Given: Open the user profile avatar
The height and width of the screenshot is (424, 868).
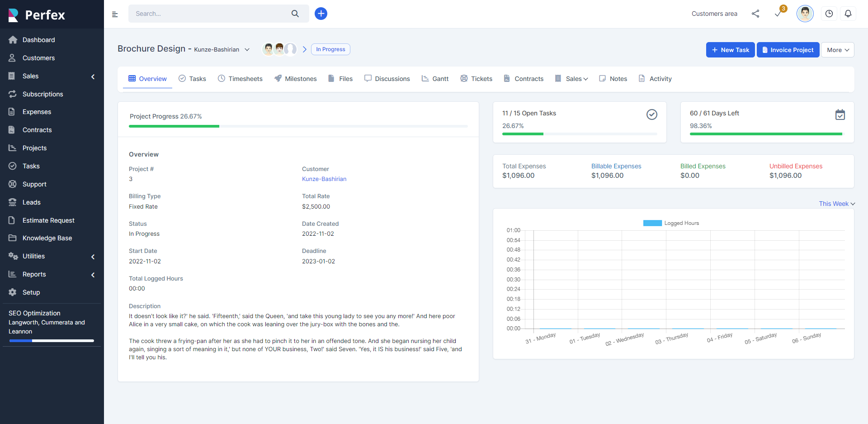Looking at the screenshot, I should pyautogui.click(x=805, y=14).
